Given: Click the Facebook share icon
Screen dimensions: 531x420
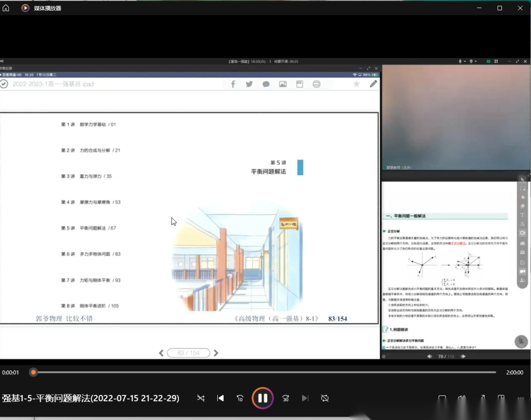Looking at the screenshot, I should click(233, 84).
